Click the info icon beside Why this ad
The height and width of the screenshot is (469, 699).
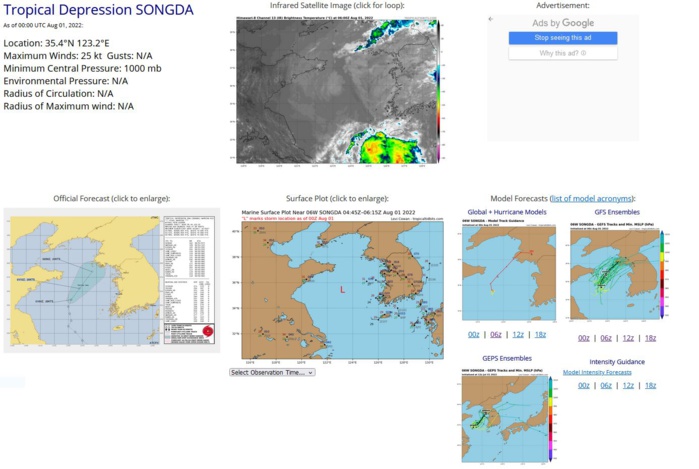coord(585,53)
